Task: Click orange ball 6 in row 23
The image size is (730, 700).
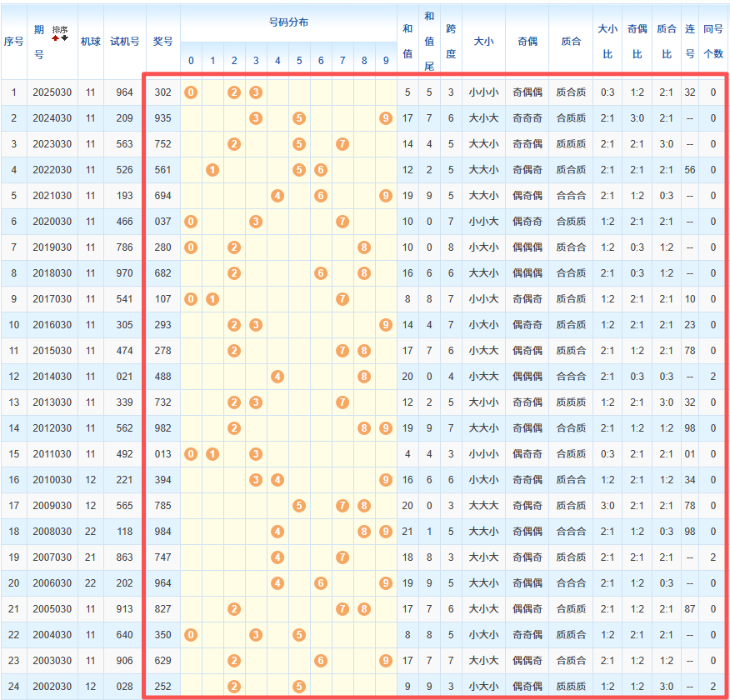Action: tap(321, 661)
